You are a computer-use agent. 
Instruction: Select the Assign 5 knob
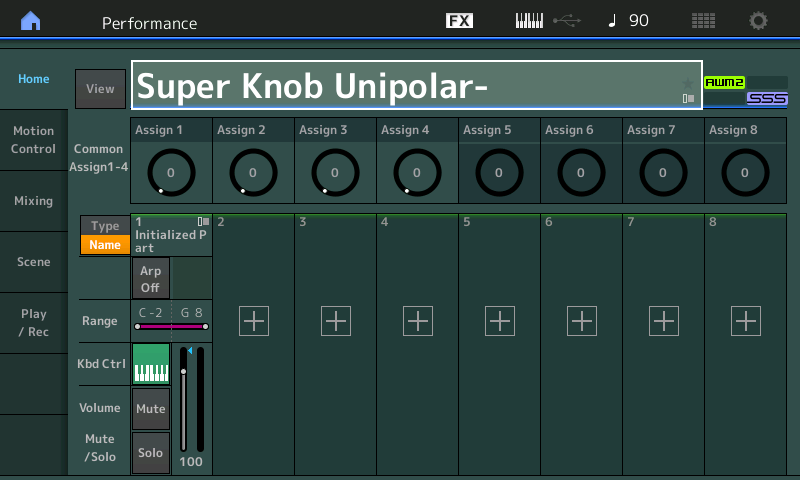tap(499, 172)
